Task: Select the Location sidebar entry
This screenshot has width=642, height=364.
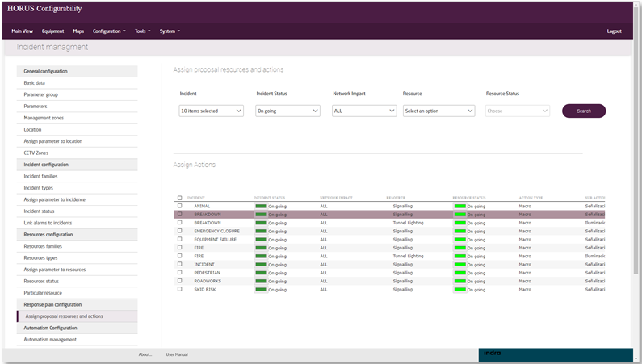Action: pos(77,129)
